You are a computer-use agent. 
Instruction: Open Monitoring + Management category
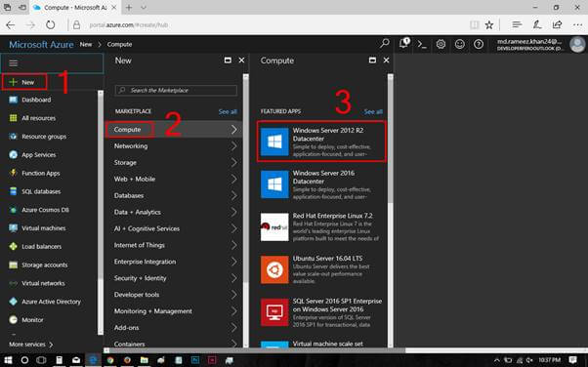point(174,311)
